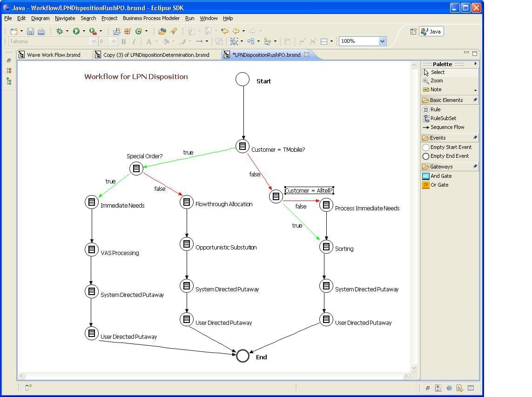Click the Search flashlight icon

(173, 32)
